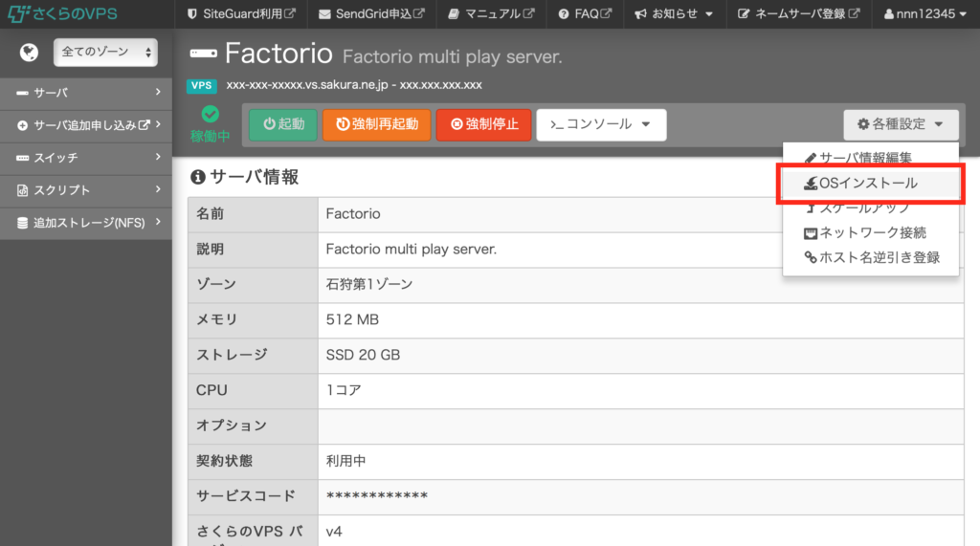Screen dimensions: 980x546
Task: Select スイッチ in the sidebar
Action: 86,158
